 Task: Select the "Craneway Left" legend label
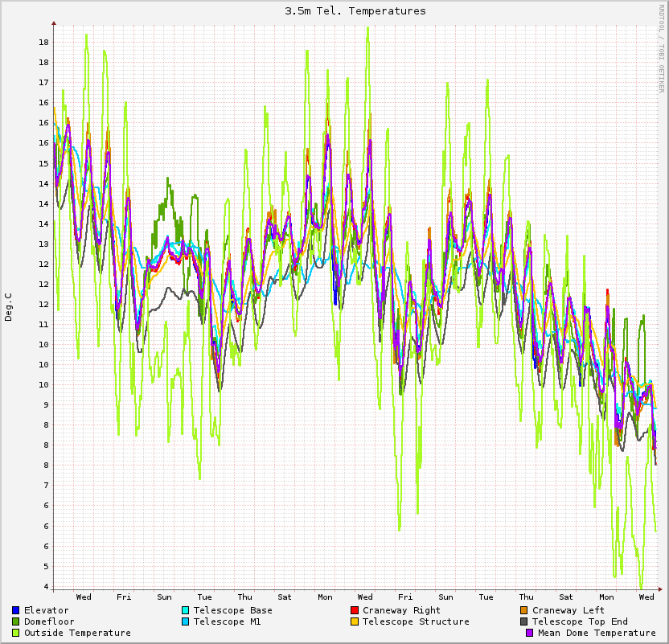[x=568, y=610]
